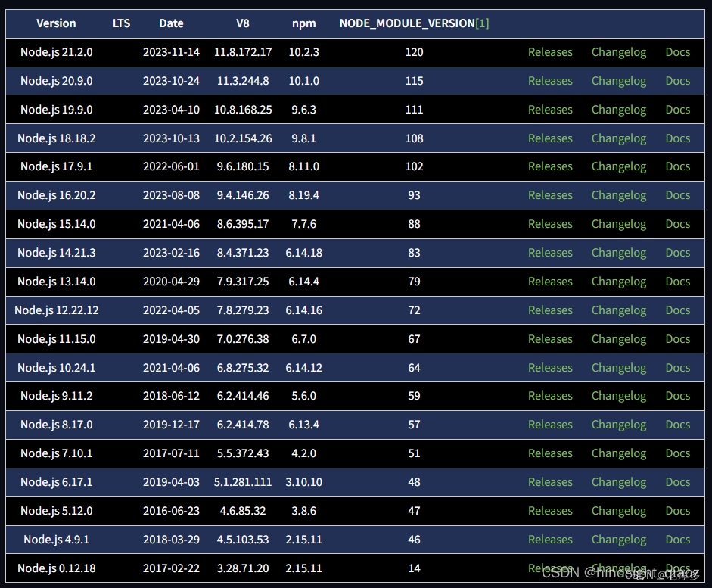Viewport: 712px width, 588px height.
Task: Open Changelog for Node.js 6.17.1
Action: 618,482
